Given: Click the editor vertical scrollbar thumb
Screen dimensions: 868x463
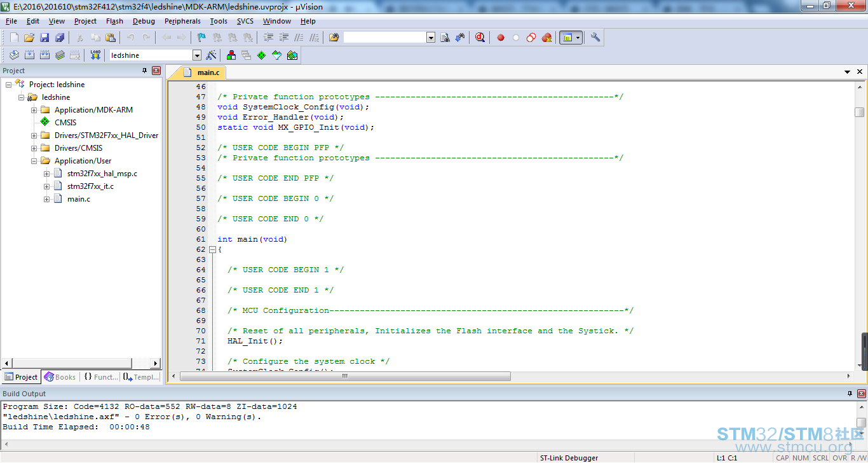Looking at the screenshot, I should click(x=860, y=113).
